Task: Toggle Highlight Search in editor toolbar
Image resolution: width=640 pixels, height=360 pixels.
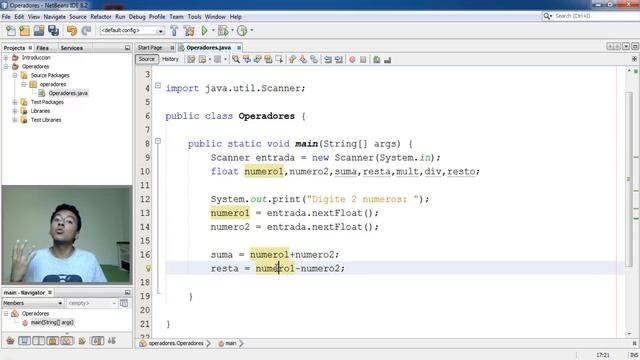Action: pos(268,60)
